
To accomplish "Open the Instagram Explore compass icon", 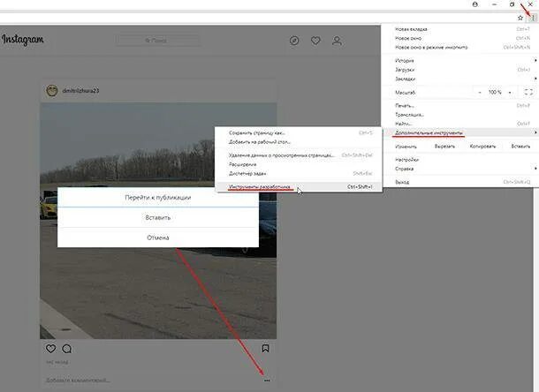I will [294, 41].
